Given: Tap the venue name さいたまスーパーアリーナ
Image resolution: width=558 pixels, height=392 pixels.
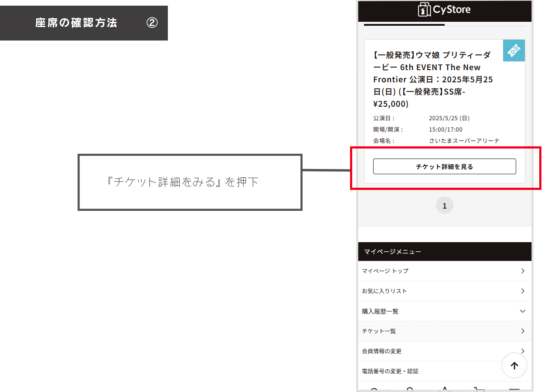Looking at the screenshot, I should tap(464, 141).
